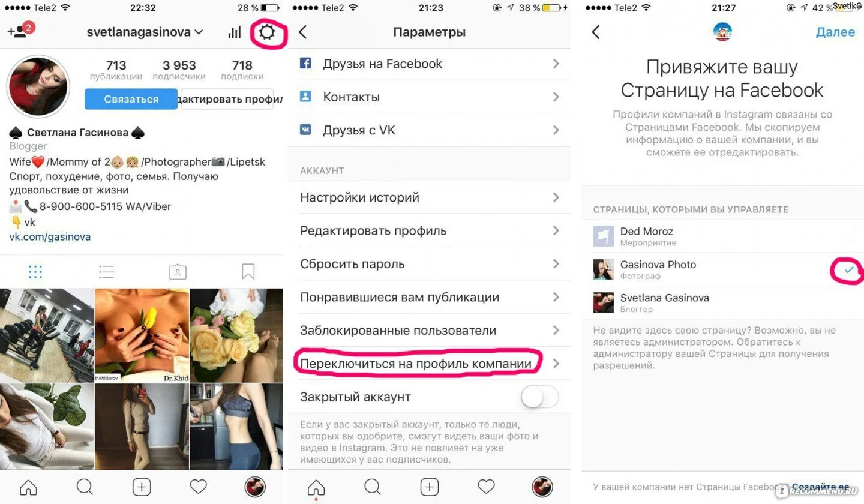Tap the heart activity icon in Параметры screen
The height and width of the screenshot is (504, 864).
point(486,487)
